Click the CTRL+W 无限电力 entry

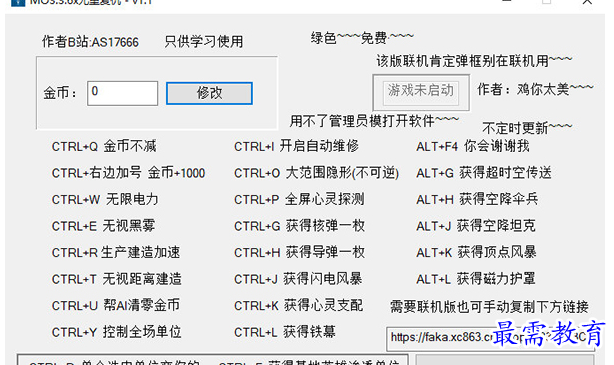[x=105, y=199]
